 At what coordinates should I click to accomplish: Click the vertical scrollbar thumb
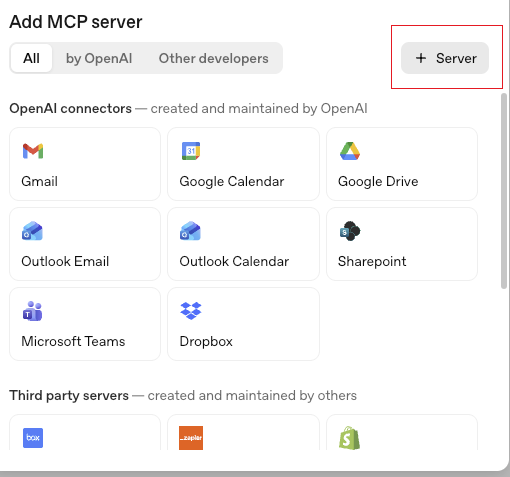pos(504,191)
